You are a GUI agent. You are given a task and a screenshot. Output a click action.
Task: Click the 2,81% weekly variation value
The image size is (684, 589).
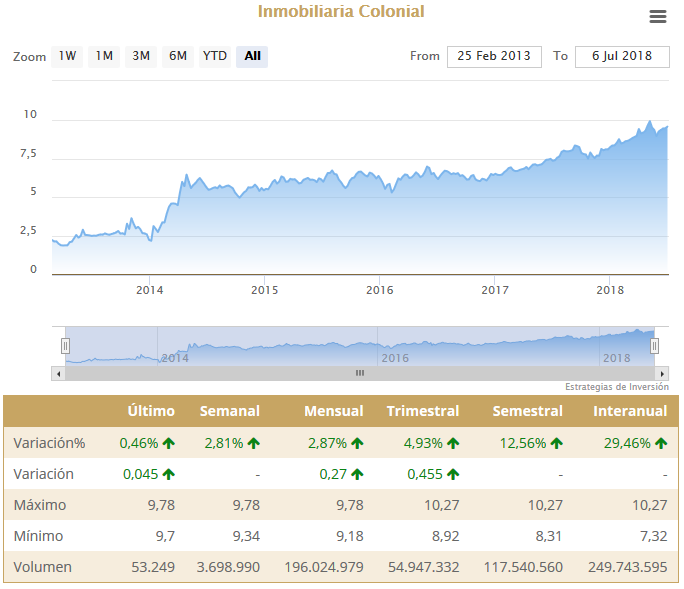tap(224, 443)
